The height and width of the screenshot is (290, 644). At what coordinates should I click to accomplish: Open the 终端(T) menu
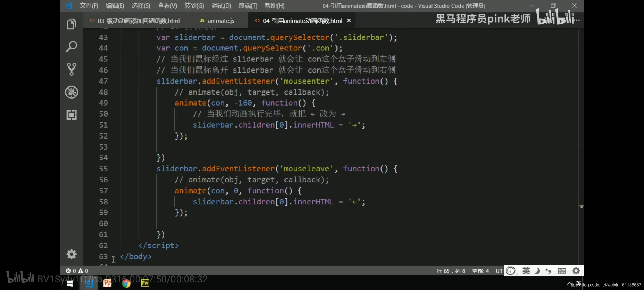pos(248,6)
